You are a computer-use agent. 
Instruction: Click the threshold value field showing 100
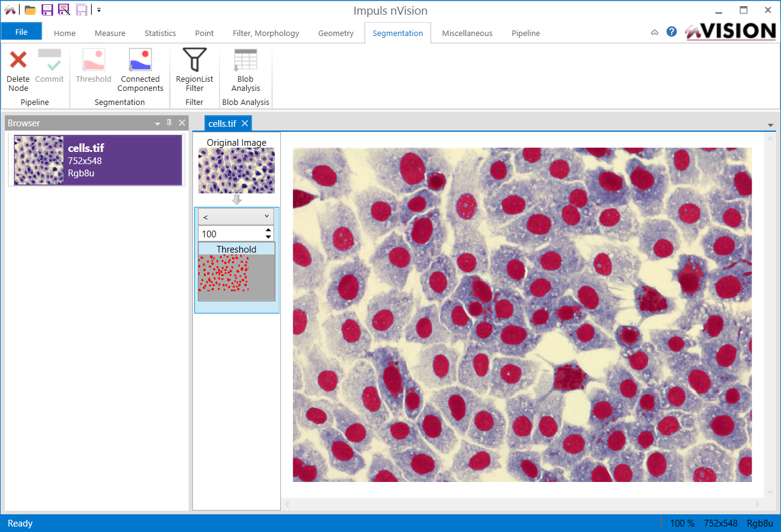pos(230,234)
